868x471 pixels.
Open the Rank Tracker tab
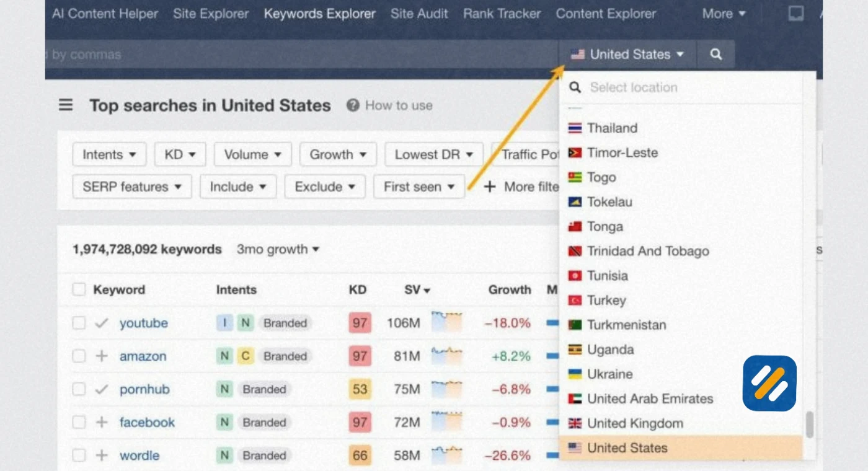(502, 14)
